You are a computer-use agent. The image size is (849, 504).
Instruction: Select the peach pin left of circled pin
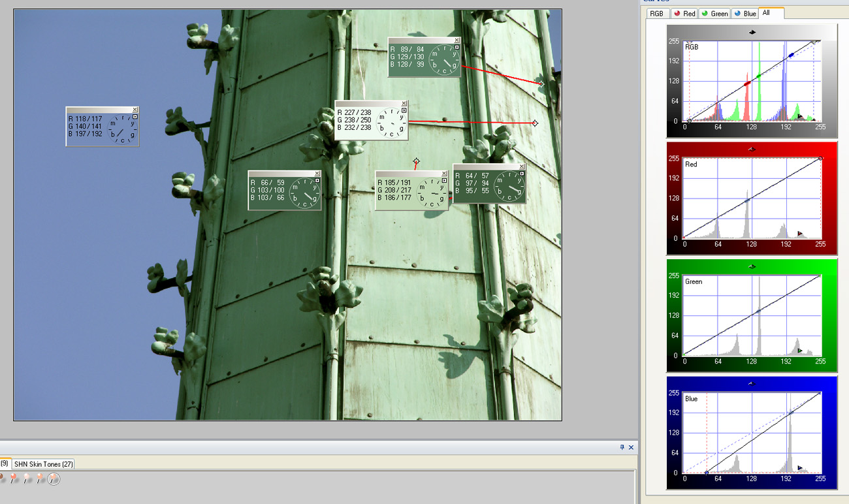(40, 479)
